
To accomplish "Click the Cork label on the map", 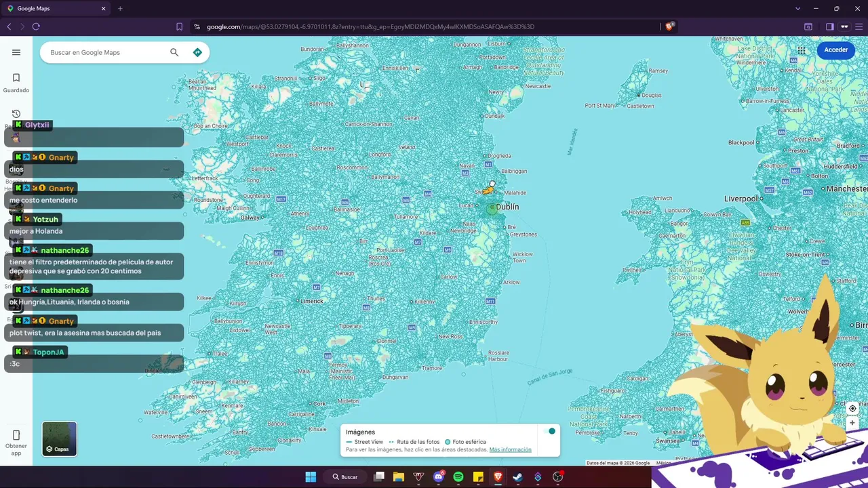I will tap(319, 403).
